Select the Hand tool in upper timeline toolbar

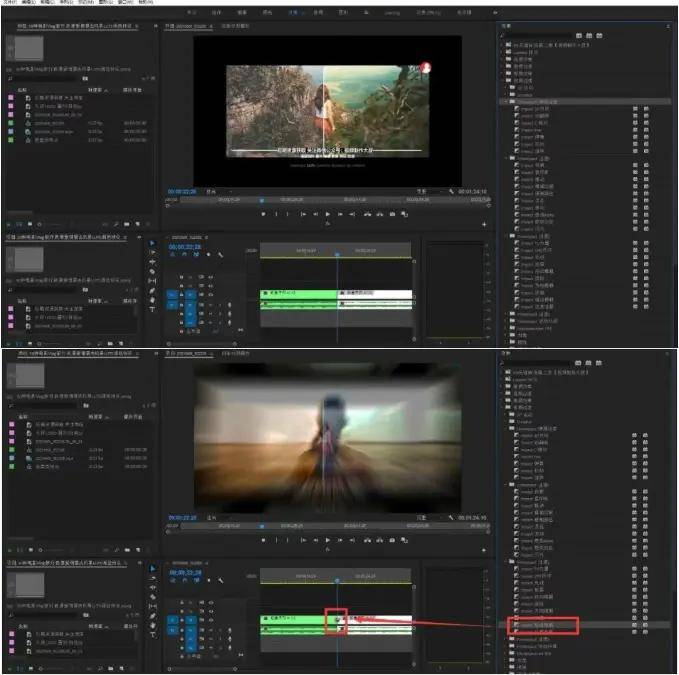click(x=152, y=300)
